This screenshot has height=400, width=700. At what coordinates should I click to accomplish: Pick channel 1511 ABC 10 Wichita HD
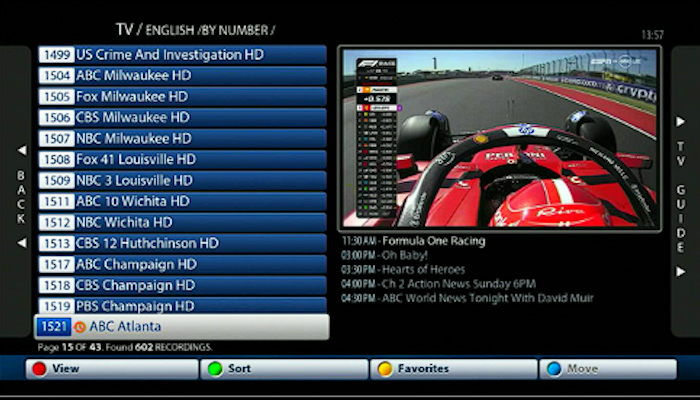coord(182,202)
